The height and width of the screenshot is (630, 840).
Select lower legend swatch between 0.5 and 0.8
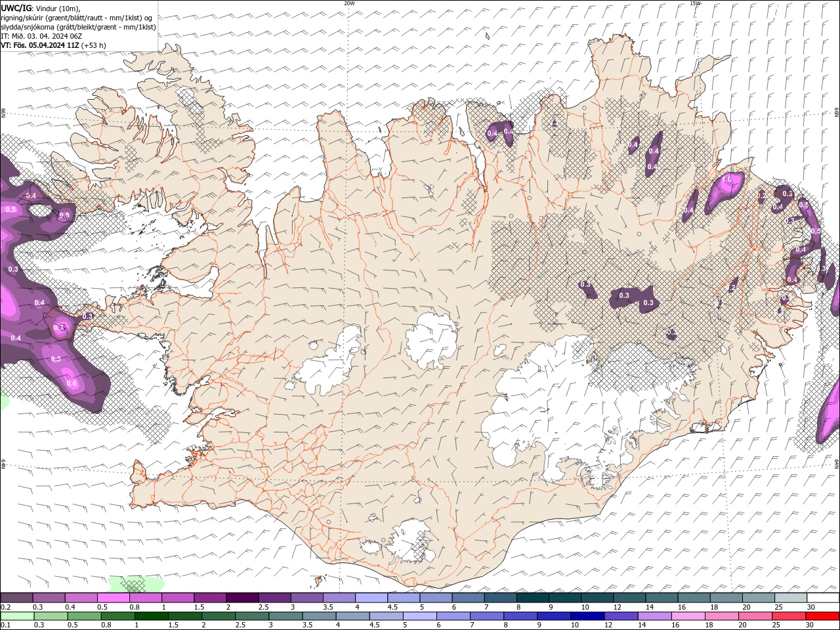84,616
